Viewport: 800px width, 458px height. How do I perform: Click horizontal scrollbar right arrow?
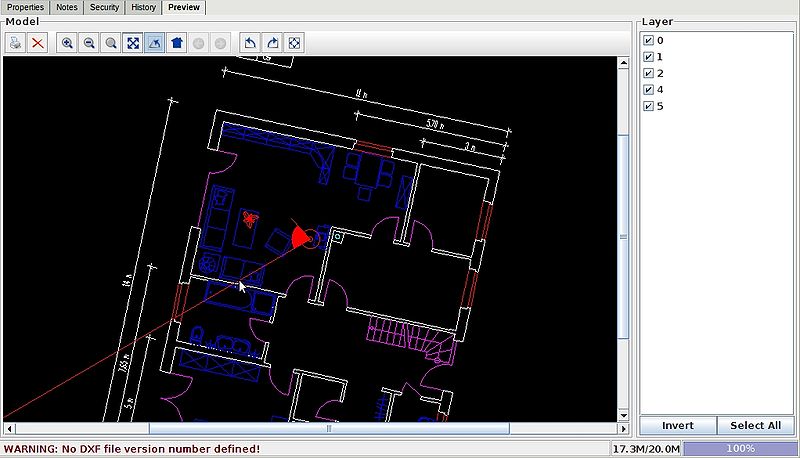pyautogui.click(x=623, y=428)
